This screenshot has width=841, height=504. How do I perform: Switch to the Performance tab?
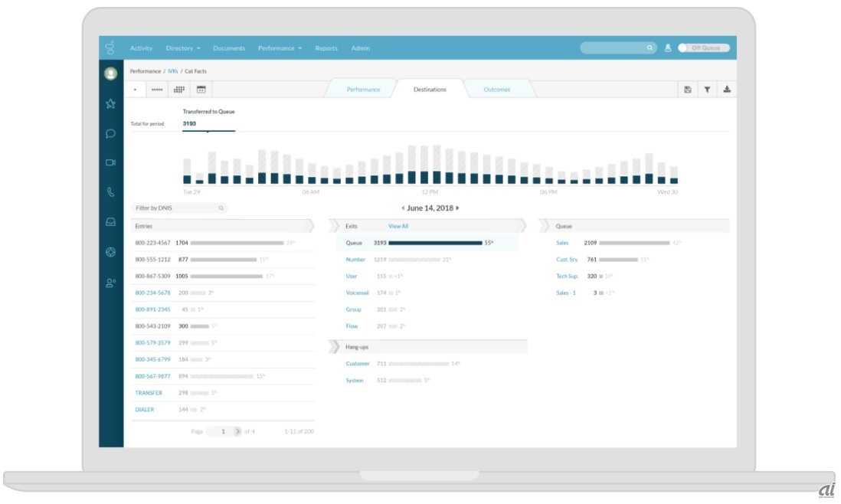363,90
